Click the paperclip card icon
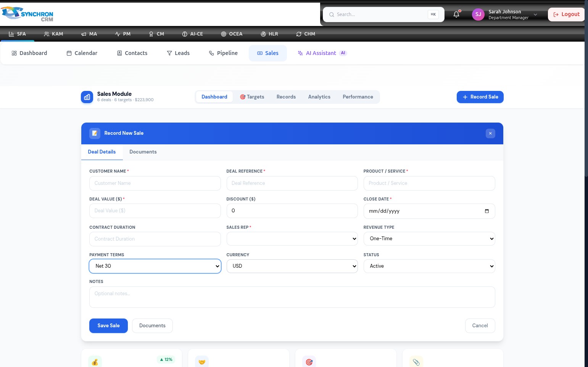 [x=416, y=362]
